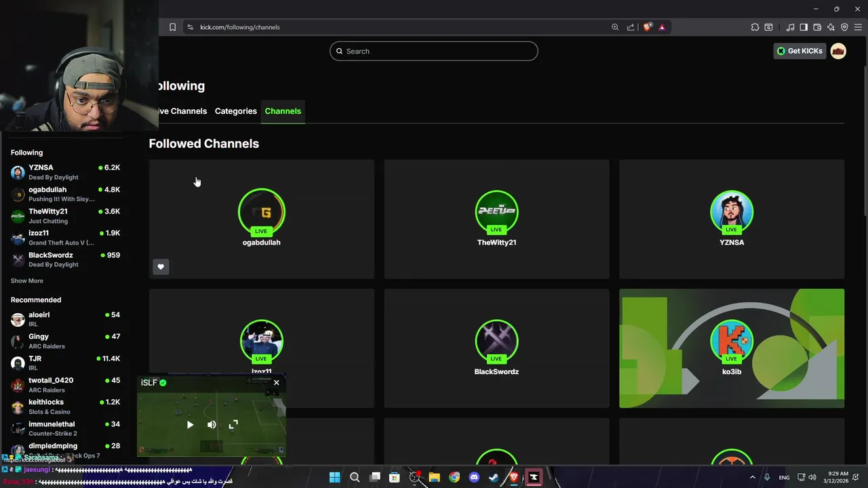
Task: Open ogabdullah in Following sidebar
Action: click(x=65, y=194)
